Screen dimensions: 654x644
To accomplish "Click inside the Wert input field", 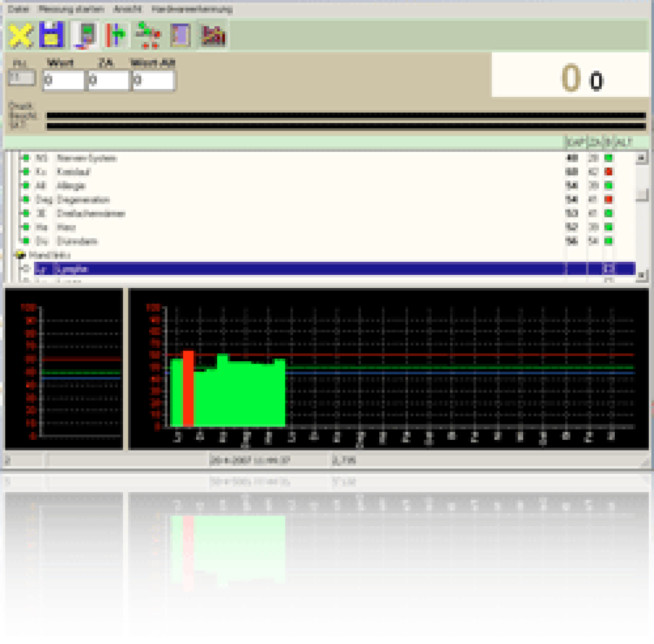I will pos(63,79).
